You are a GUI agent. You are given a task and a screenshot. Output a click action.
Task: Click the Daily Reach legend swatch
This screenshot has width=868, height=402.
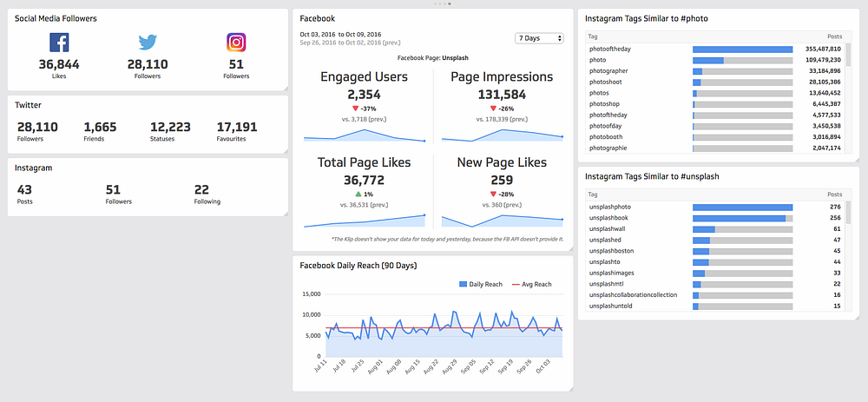464,284
